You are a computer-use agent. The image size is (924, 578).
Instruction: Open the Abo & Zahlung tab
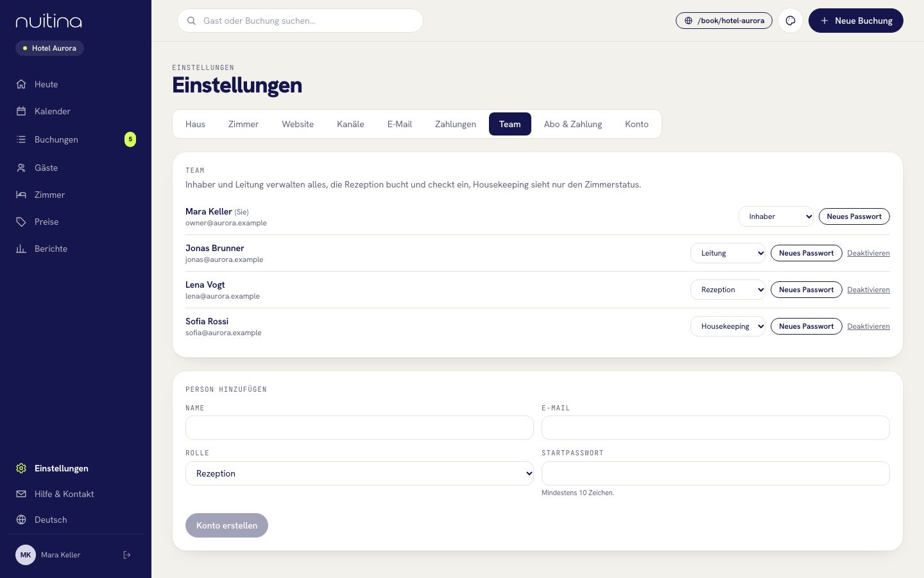pos(573,124)
